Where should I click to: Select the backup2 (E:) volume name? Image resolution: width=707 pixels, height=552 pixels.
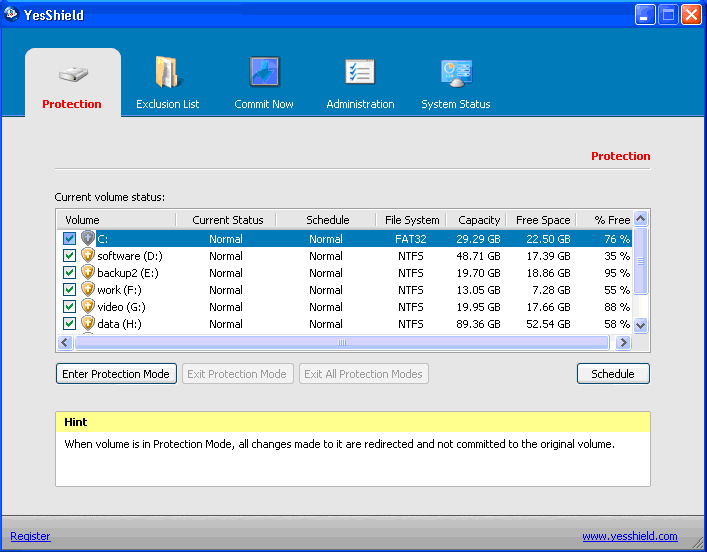click(x=128, y=273)
